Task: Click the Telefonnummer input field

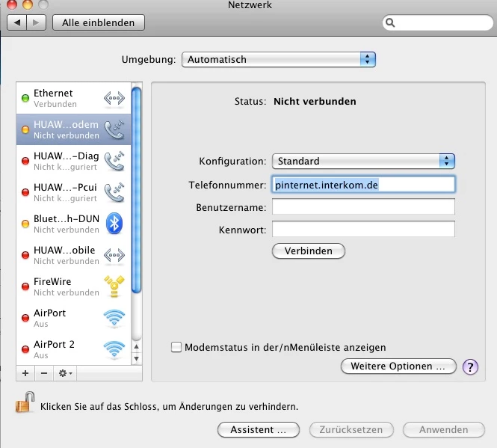Action: [x=363, y=185]
